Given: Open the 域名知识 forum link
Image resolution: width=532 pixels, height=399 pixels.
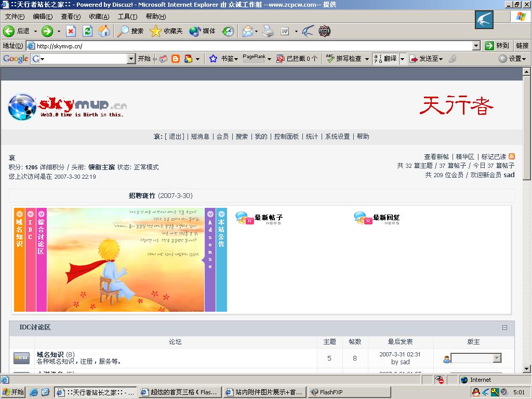Looking at the screenshot, I should click(x=50, y=354).
